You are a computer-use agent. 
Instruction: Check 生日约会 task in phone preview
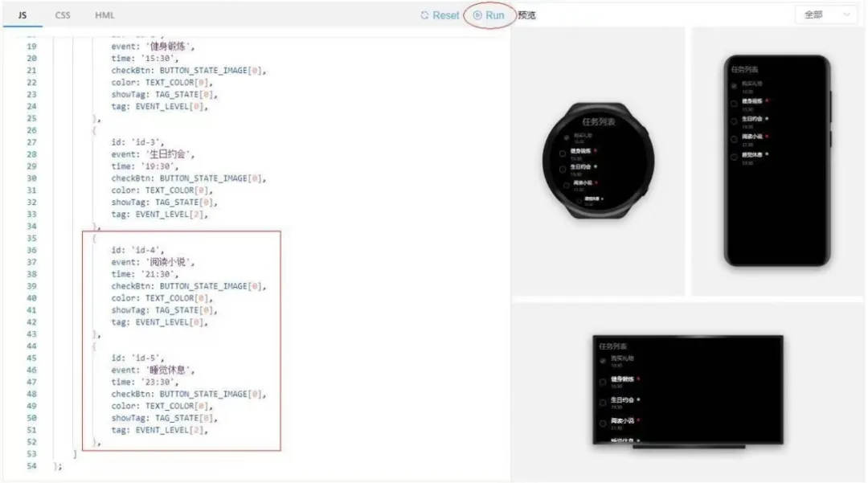click(x=734, y=121)
